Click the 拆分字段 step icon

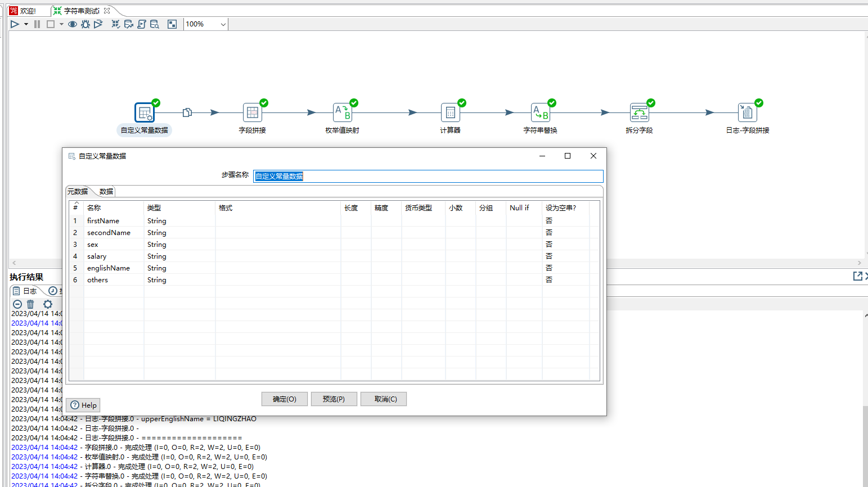(639, 112)
